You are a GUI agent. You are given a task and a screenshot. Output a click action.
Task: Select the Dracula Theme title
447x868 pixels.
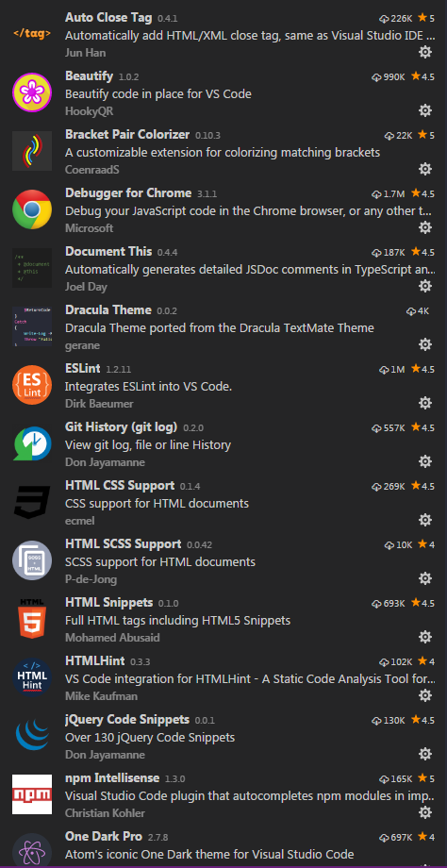pos(108,309)
